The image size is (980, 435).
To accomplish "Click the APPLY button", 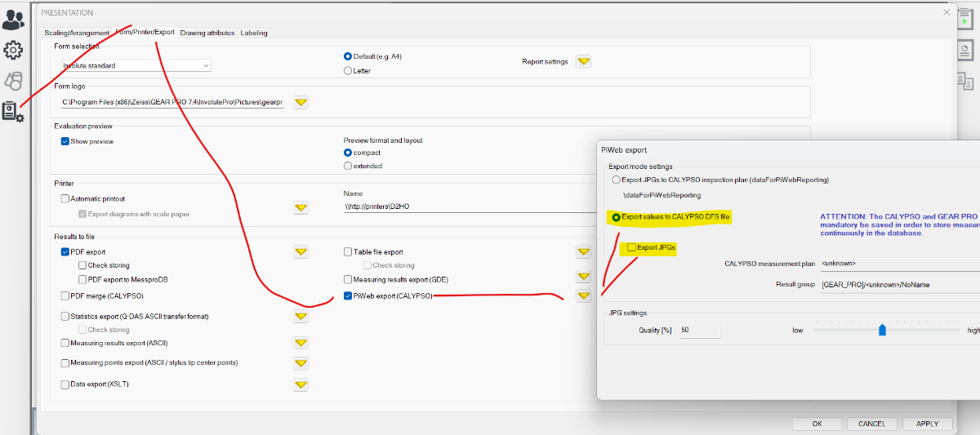I will click(927, 424).
